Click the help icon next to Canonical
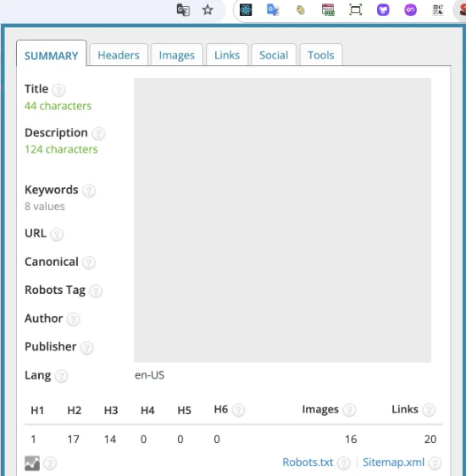This screenshot has height=476, width=466. click(x=89, y=263)
